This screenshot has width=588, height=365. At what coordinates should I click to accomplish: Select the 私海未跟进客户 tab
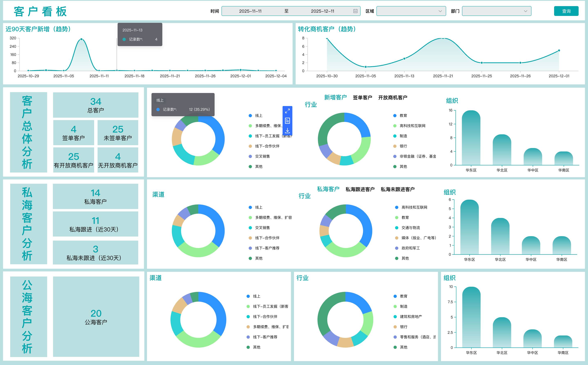(398, 189)
